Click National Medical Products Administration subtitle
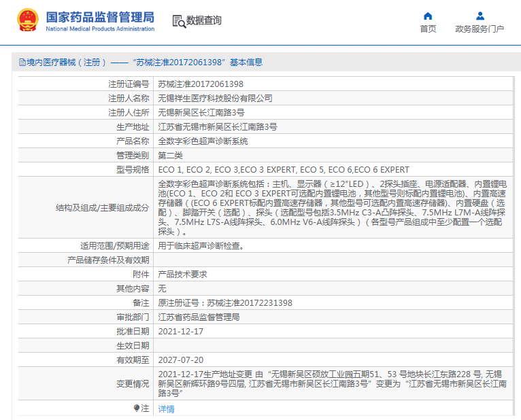Viewport: 521px width, 420px height. [100, 29]
